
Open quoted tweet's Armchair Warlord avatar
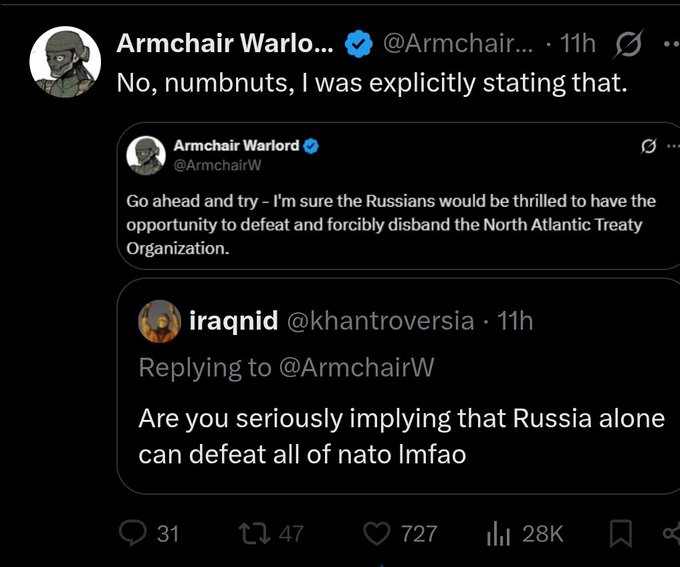tap(146, 155)
